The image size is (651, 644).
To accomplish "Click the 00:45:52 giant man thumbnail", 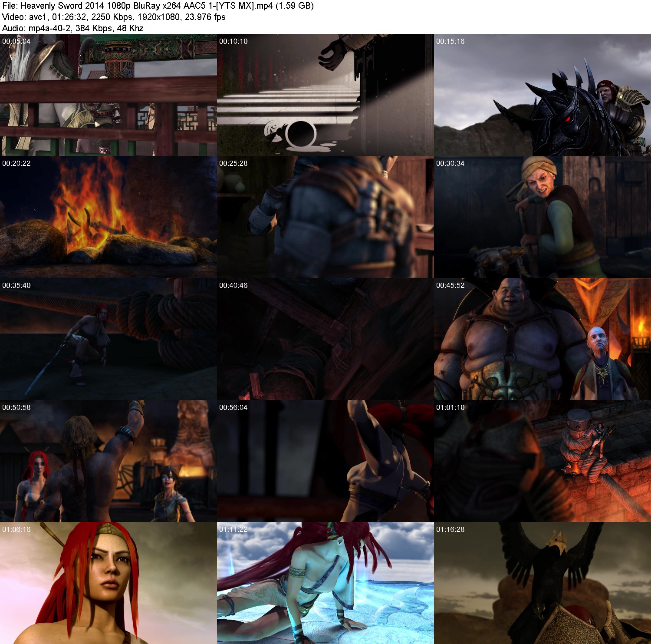I will (x=542, y=339).
